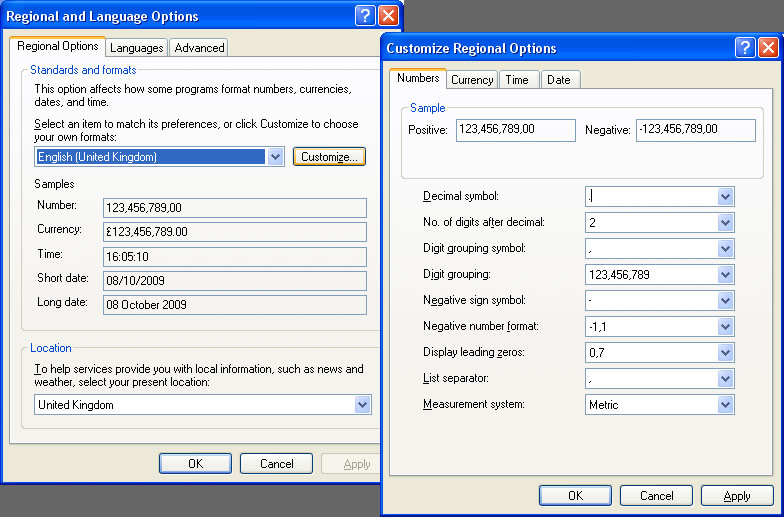
Task: Click the Customize... button
Action: pyautogui.click(x=329, y=157)
